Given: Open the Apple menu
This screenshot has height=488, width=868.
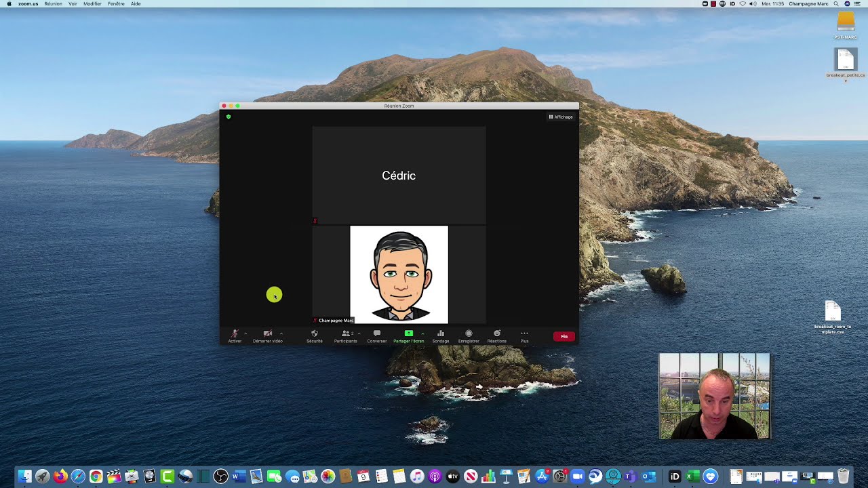Looking at the screenshot, I should click(9, 3).
